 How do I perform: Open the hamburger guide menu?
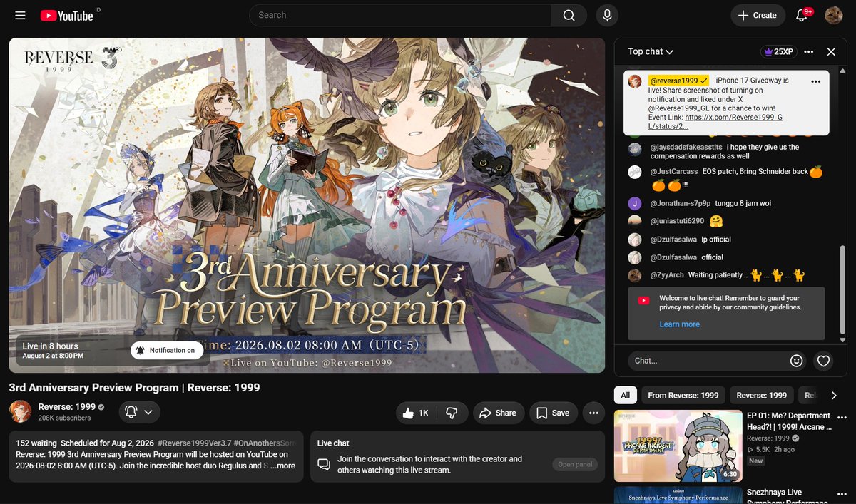click(x=20, y=15)
